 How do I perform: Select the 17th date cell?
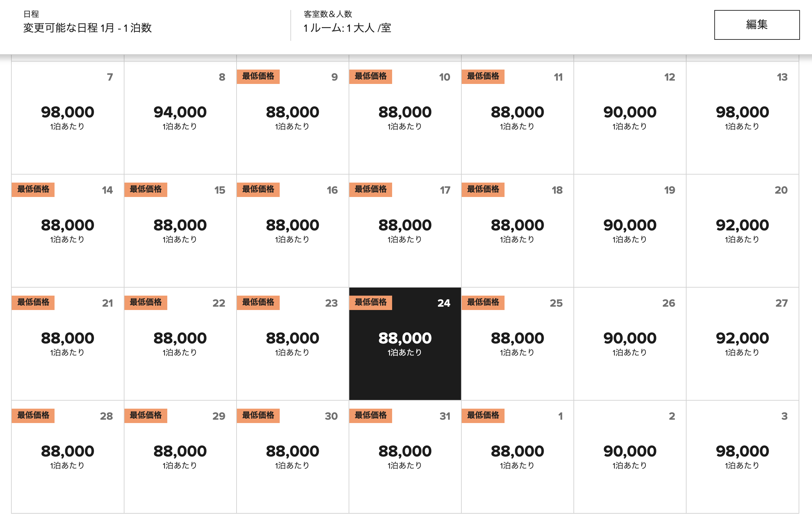[405, 231]
